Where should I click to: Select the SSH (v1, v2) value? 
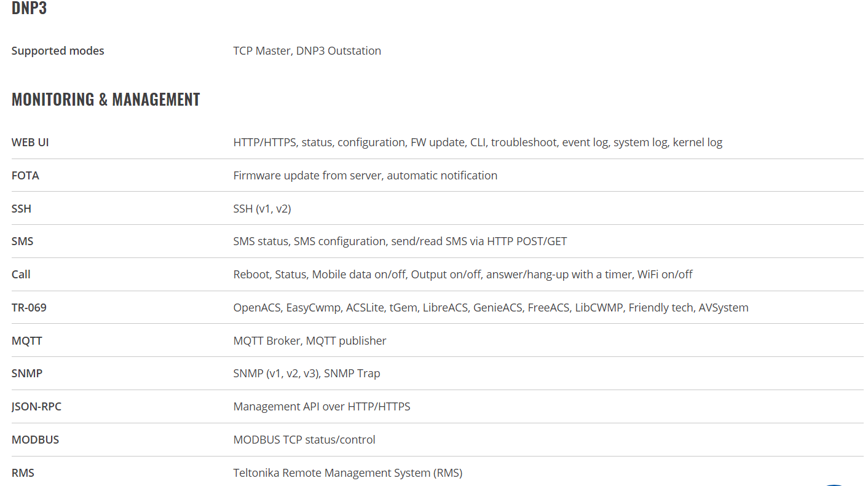[x=262, y=209]
